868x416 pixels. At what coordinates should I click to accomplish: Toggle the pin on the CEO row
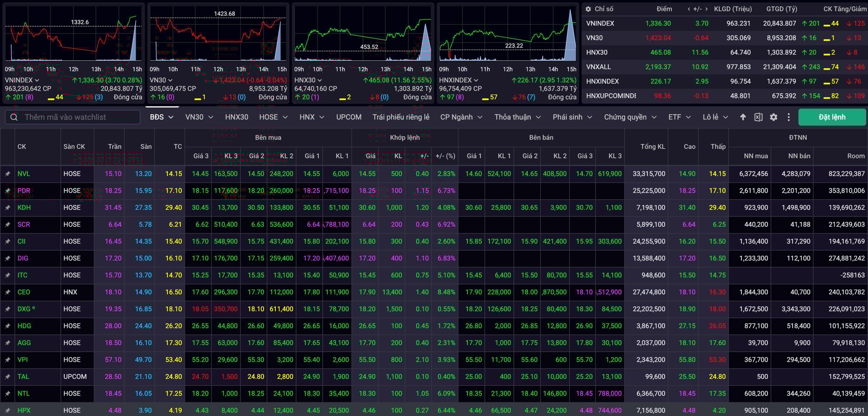click(x=8, y=292)
